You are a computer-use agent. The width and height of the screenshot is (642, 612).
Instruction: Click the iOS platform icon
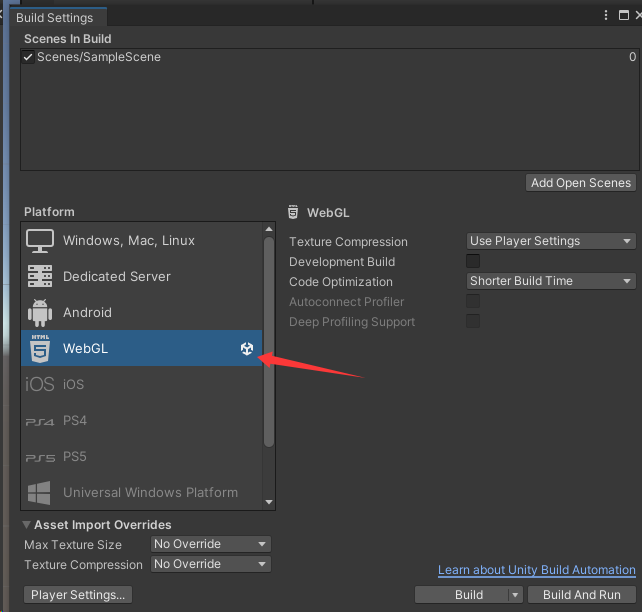pyautogui.click(x=40, y=384)
